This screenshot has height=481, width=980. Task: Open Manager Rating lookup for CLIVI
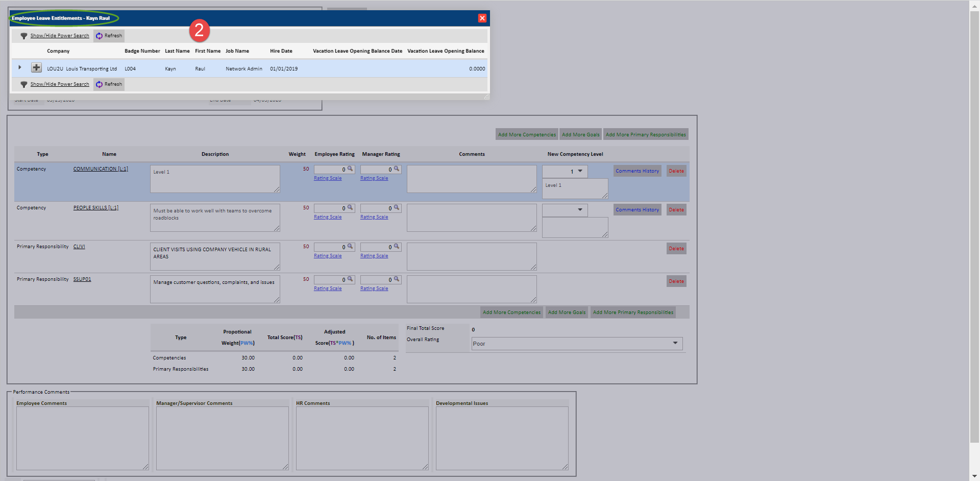[x=397, y=247]
